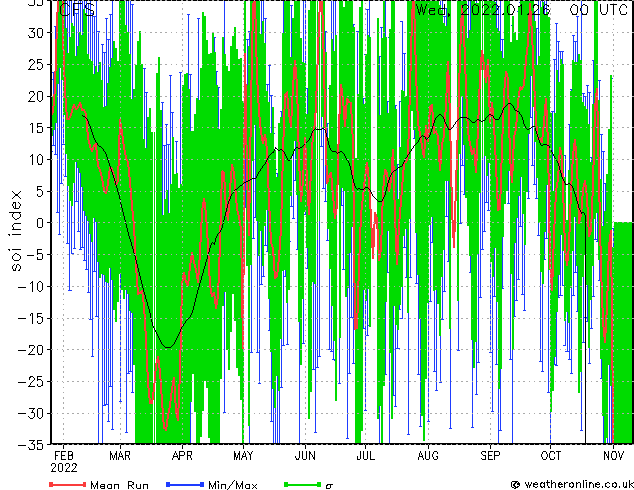Viewport: 634px width, 490px height.
Task: Click the JUL month label on x-axis
Action: [365, 456]
